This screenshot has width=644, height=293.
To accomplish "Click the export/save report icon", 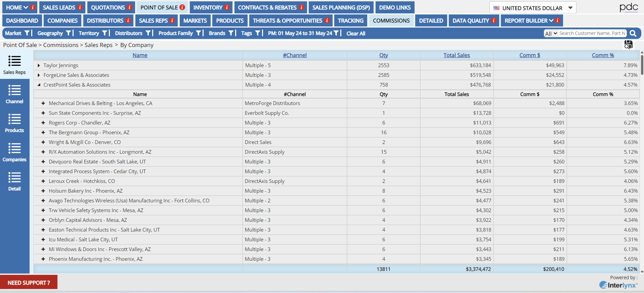I will (628, 45).
